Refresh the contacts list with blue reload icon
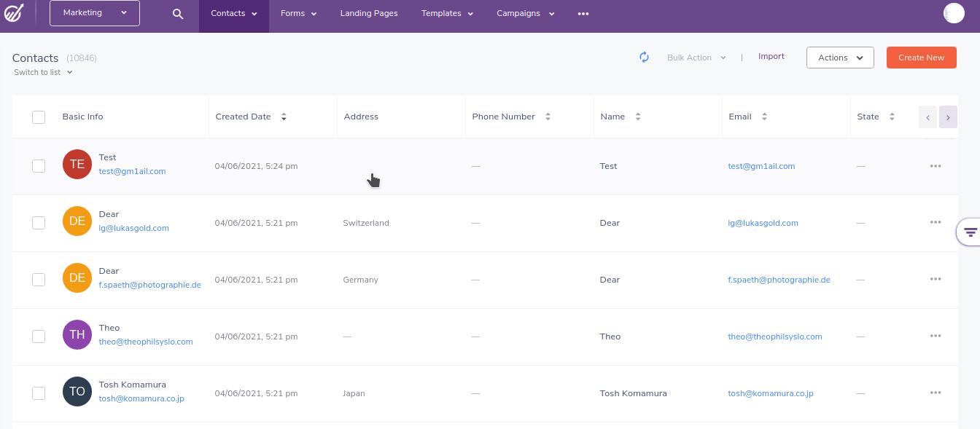Image resolution: width=980 pixels, height=429 pixels. 644,57
